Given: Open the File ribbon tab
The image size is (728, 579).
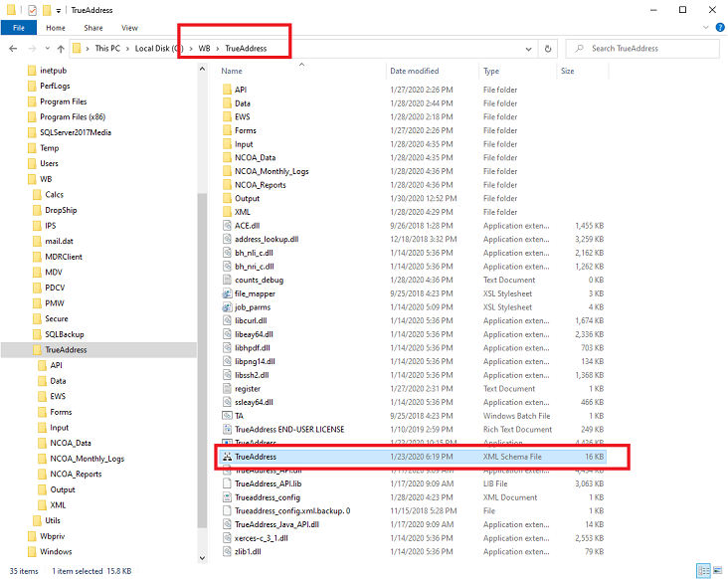Looking at the screenshot, I should coord(19,28).
